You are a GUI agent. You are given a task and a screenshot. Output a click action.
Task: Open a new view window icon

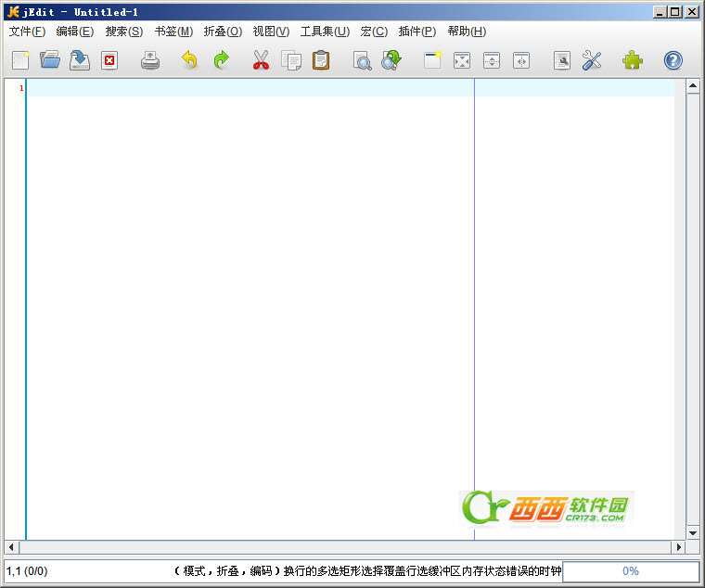pos(432,60)
